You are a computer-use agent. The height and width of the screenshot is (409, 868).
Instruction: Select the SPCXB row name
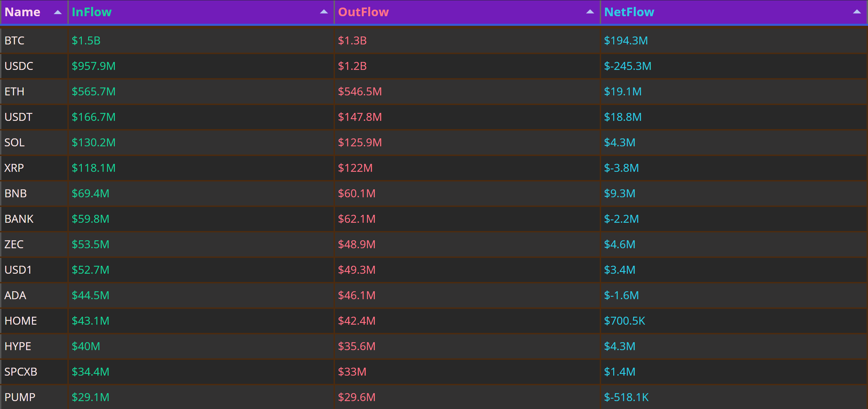[21, 372]
